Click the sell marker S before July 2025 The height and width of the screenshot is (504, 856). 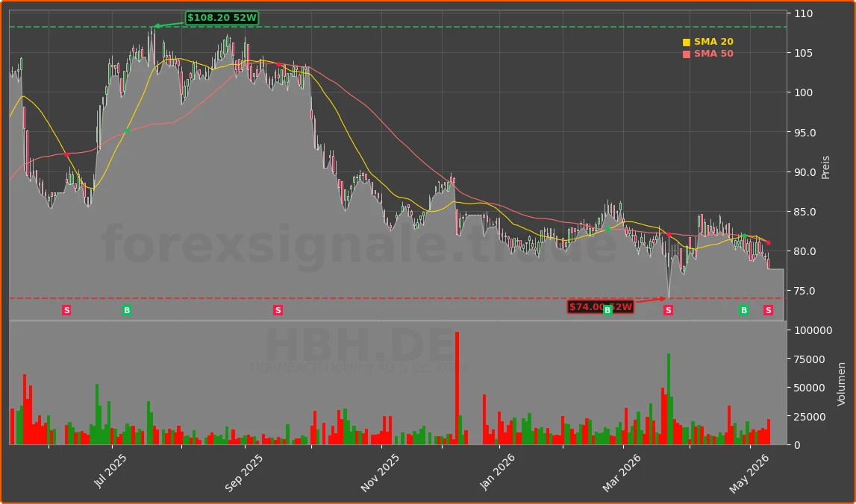pyautogui.click(x=66, y=310)
